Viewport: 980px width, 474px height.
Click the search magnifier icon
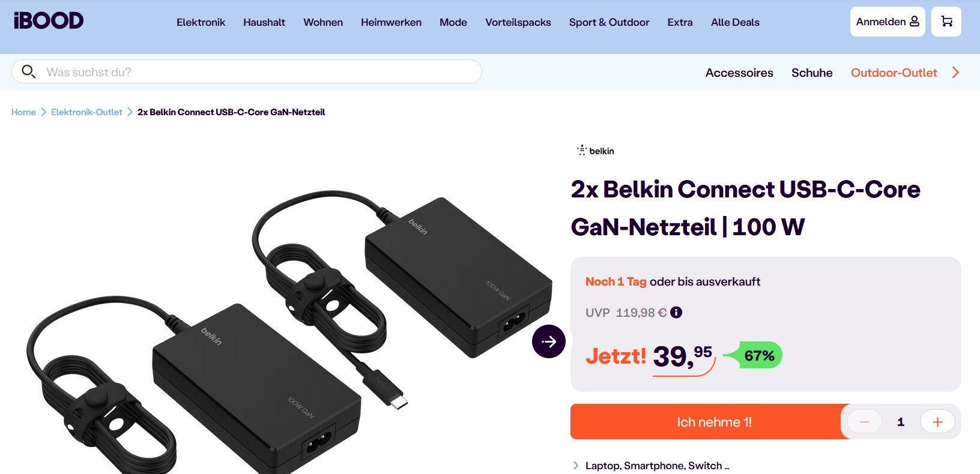tap(28, 72)
